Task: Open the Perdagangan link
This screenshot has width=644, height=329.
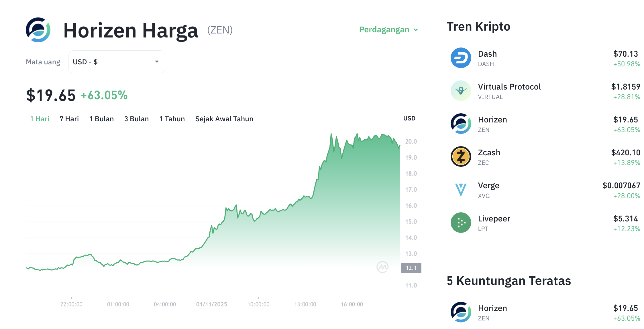Action: pyautogui.click(x=384, y=29)
